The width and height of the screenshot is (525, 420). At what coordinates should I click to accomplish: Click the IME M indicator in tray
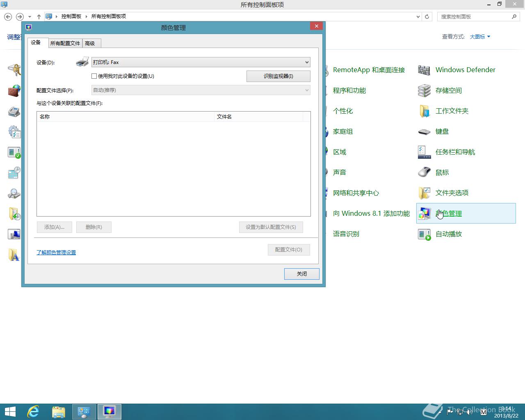point(483,411)
